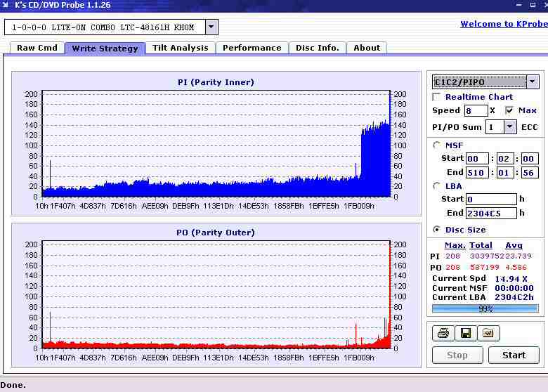Click the LBA End field 2304C5
The height and width of the screenshot is (392, 548).
491,213
